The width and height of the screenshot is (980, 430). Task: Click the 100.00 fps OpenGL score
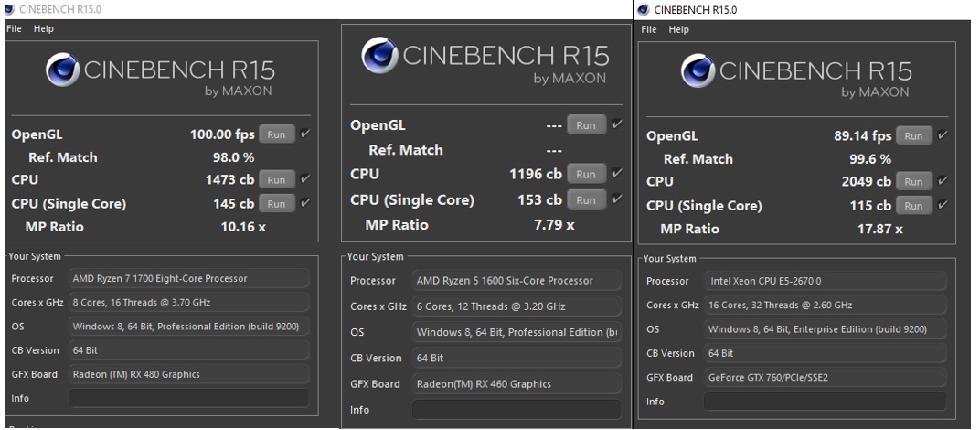222,134
